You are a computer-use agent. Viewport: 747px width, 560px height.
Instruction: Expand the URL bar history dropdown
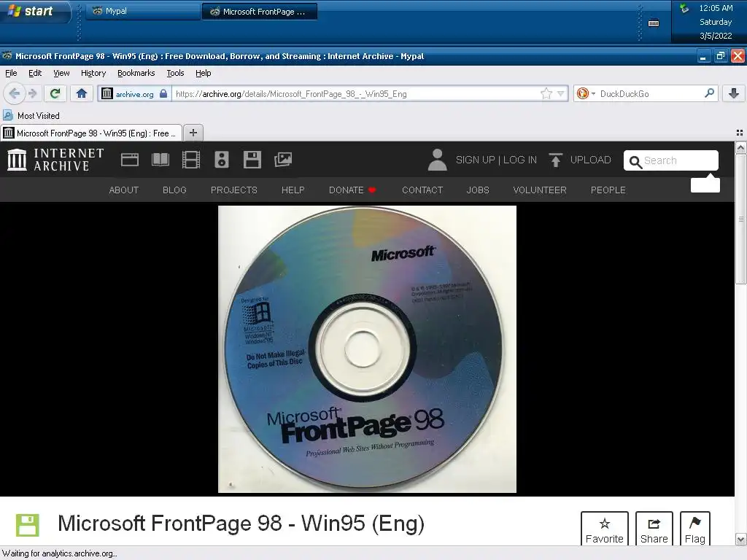tap(561, 94)
